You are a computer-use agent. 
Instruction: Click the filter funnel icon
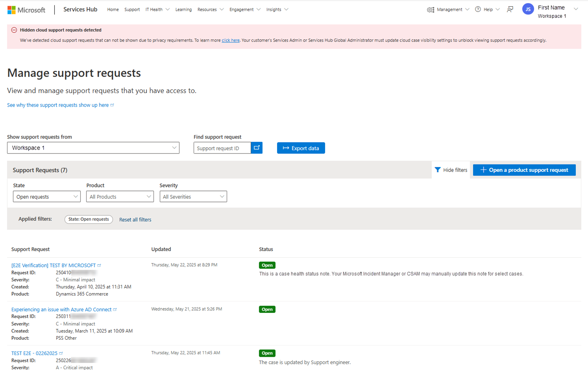coord(438,170)
